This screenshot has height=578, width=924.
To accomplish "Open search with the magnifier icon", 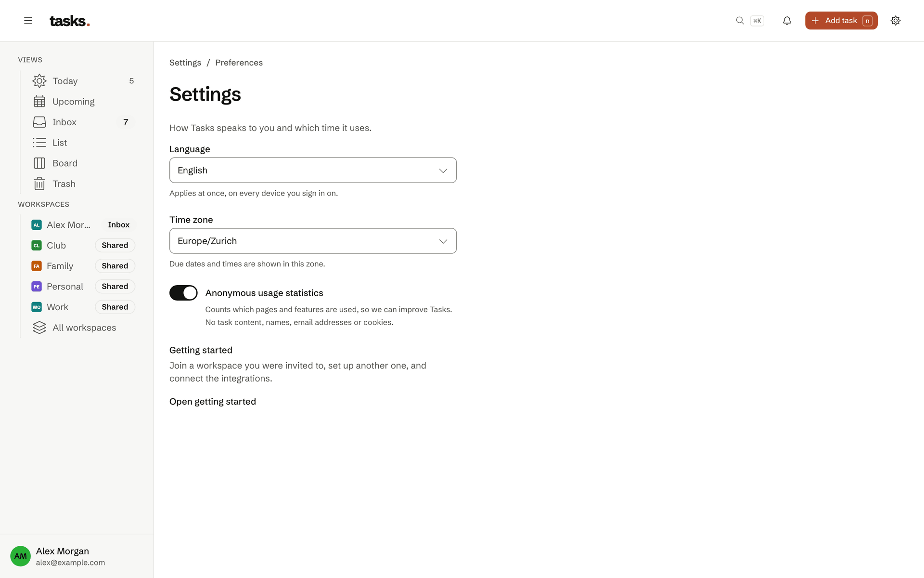I will [x=740, y=21].
